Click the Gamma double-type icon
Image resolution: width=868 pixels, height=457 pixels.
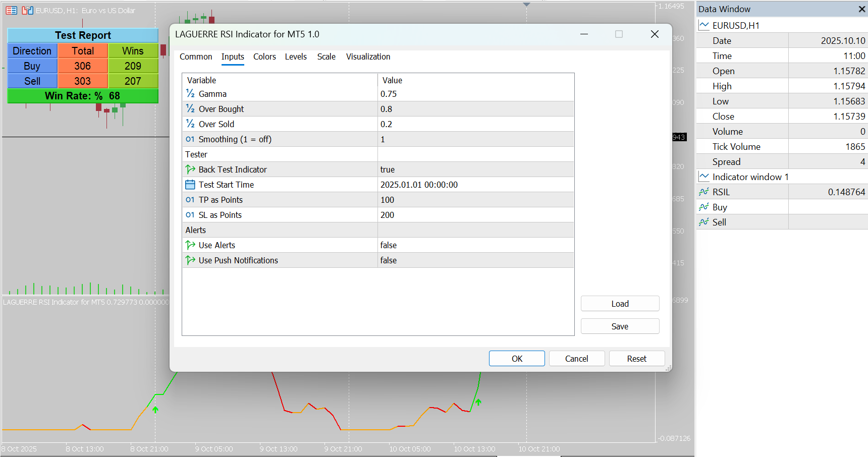tap(190, 94)
